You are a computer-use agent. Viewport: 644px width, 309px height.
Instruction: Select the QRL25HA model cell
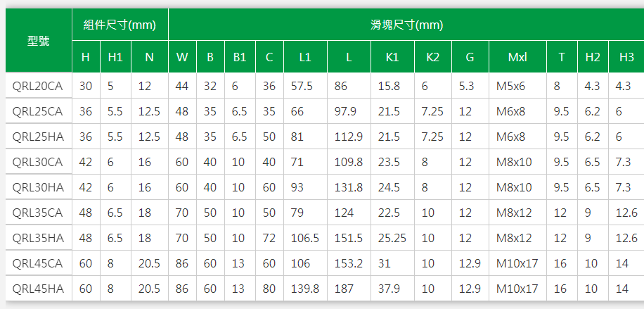click(x=39, y=136)
